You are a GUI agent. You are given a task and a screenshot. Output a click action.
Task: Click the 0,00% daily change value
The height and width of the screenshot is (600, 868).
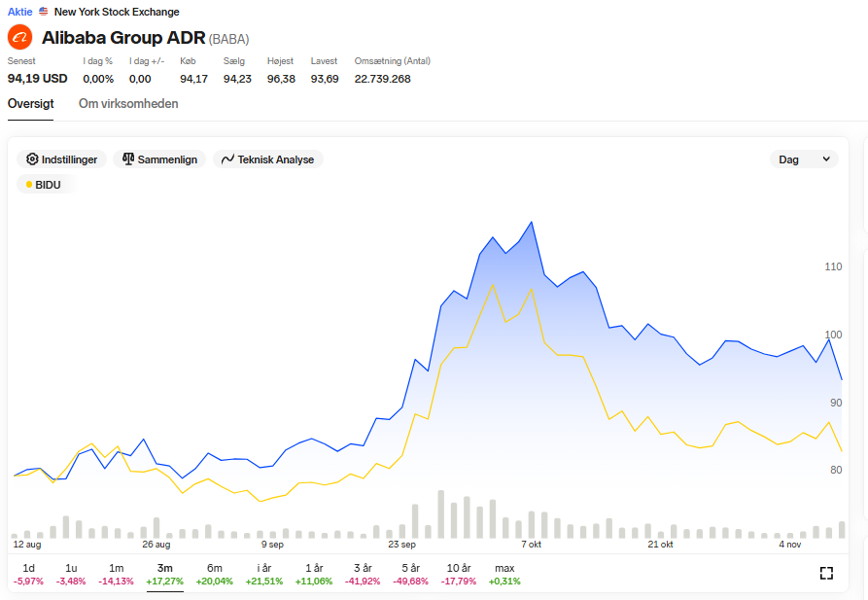98,79
